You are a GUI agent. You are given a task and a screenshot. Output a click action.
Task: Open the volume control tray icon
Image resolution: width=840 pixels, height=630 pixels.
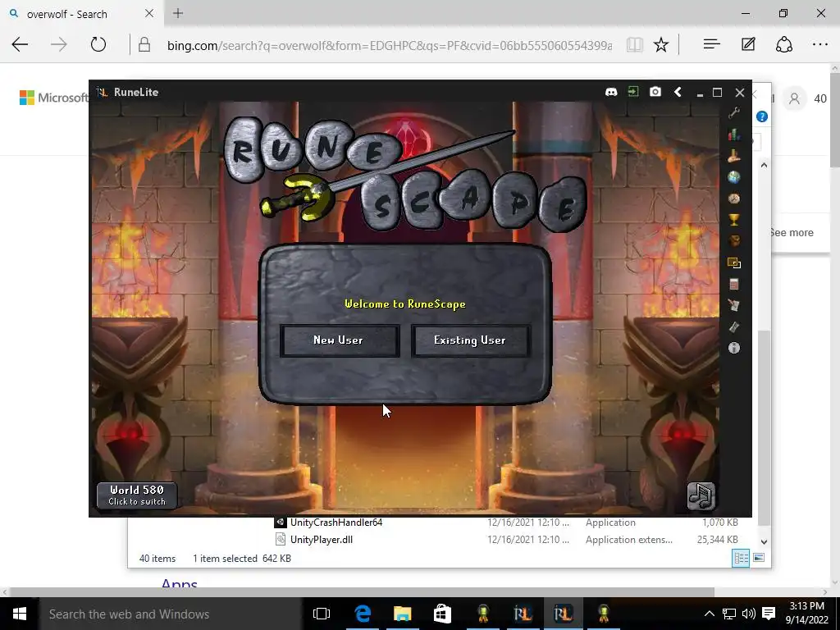pos(748,614)
